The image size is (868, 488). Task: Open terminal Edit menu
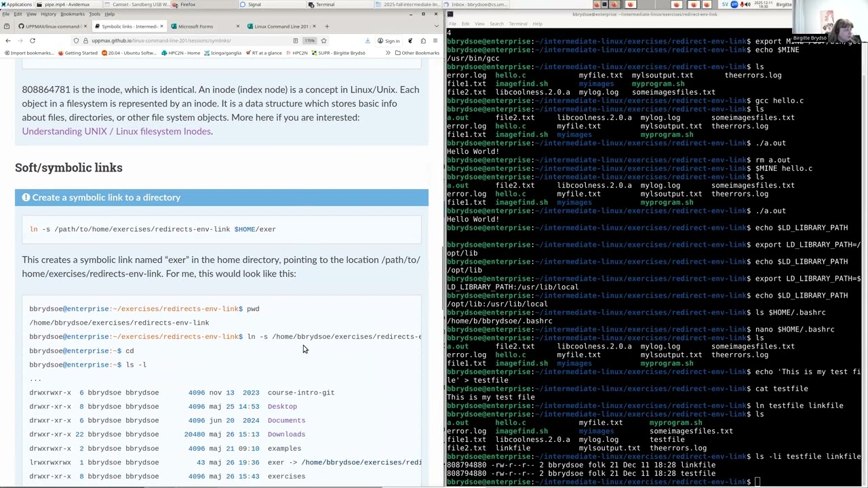[465, 24]
